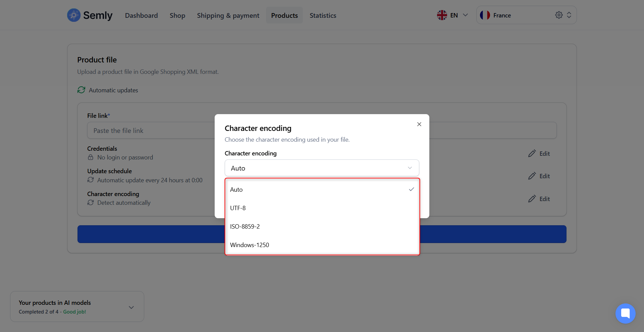
Task: Collapse the Character encoding combo box
Action: click(x=322, y=168)
